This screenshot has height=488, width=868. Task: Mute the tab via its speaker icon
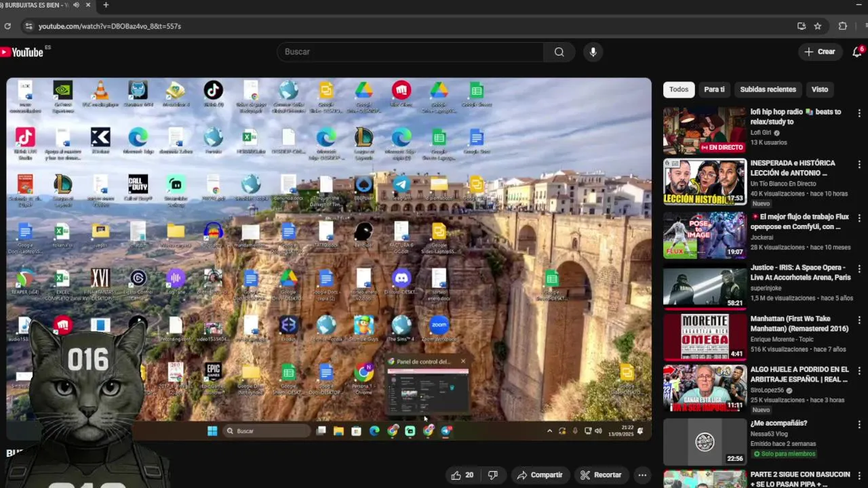(76, 5)
